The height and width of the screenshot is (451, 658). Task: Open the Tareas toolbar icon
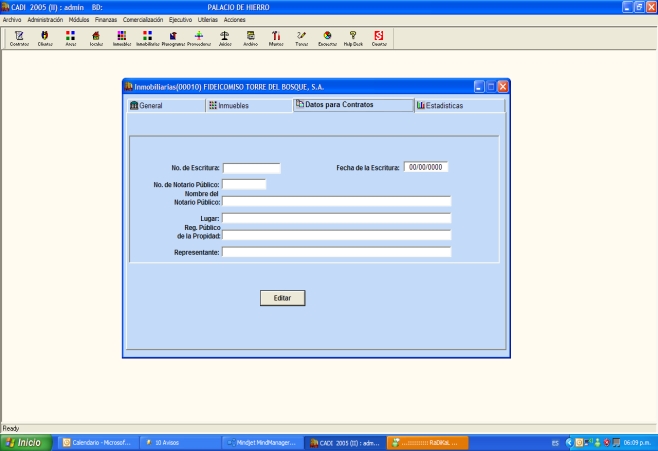click(301, 38)
